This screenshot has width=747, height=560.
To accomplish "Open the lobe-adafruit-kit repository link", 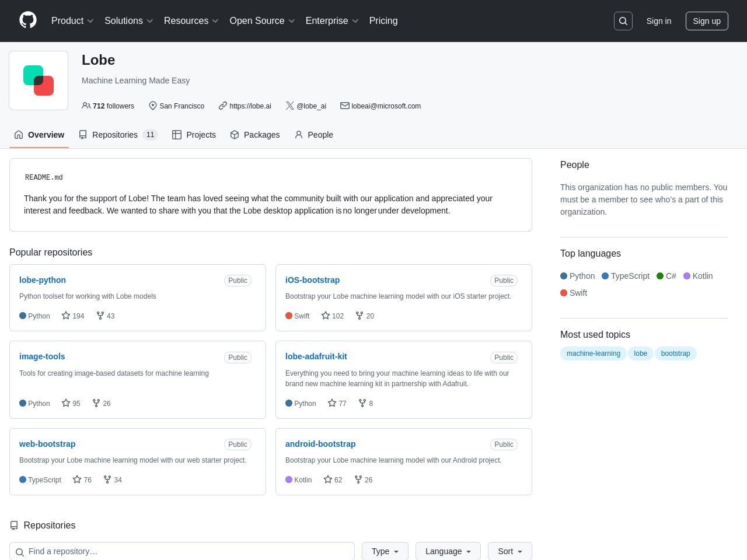I will click(316, 356).
